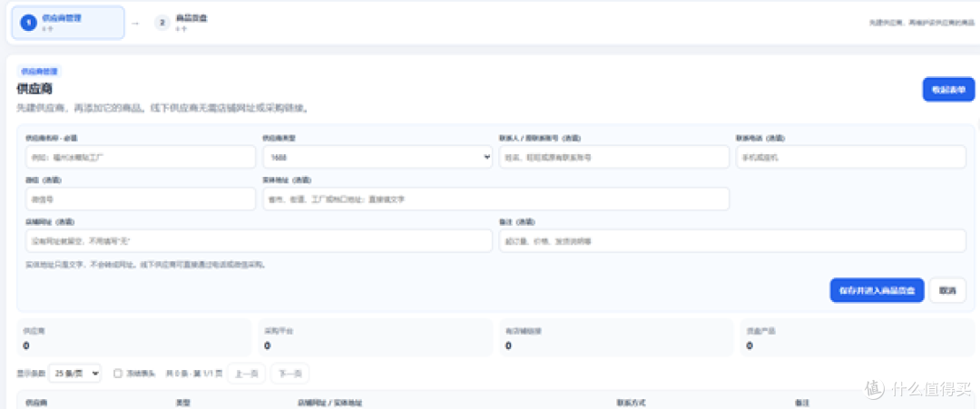Click the 供应商 table column header

37,403
